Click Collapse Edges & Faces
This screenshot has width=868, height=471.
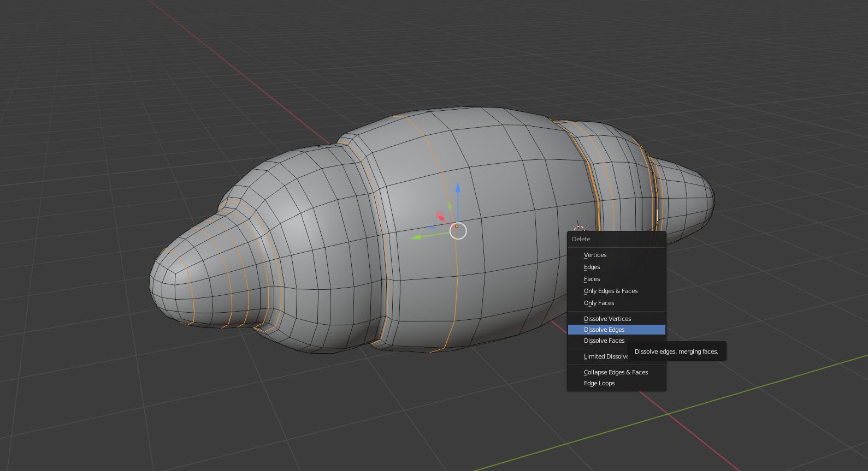[616, 372]
